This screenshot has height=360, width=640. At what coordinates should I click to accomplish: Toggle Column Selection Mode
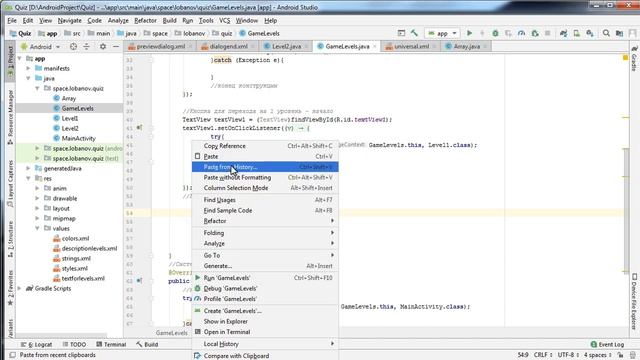(265, 188)
